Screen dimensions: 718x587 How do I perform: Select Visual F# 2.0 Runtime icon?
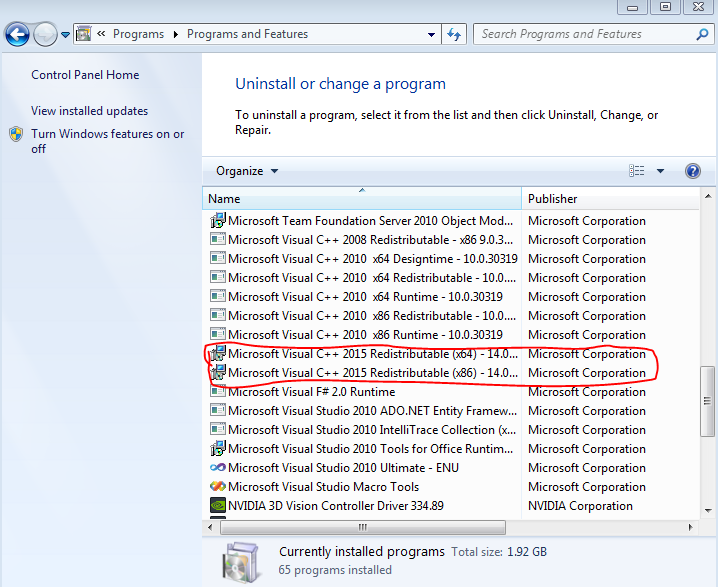[x=218, y=391]
